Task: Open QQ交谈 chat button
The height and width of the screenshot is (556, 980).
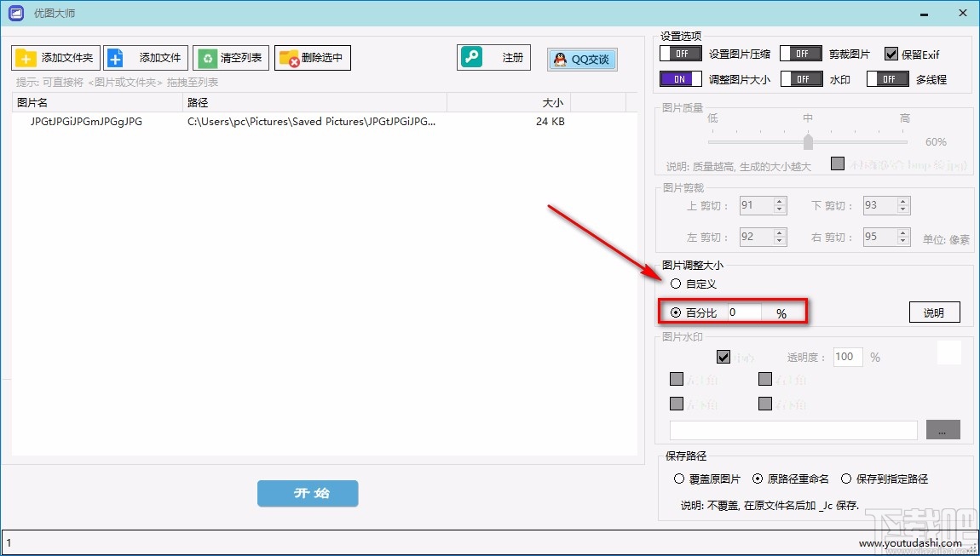Action: (583, 60)
